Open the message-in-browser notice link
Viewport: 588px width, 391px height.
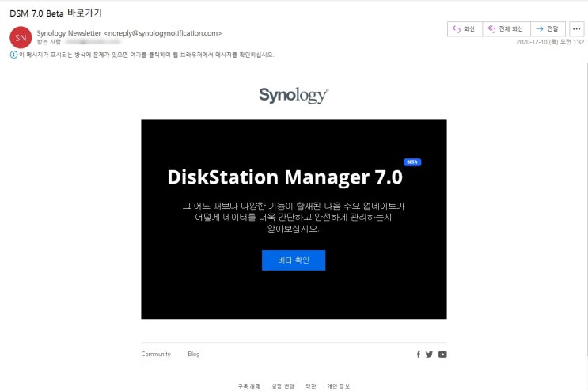click(x=146, y=55)
